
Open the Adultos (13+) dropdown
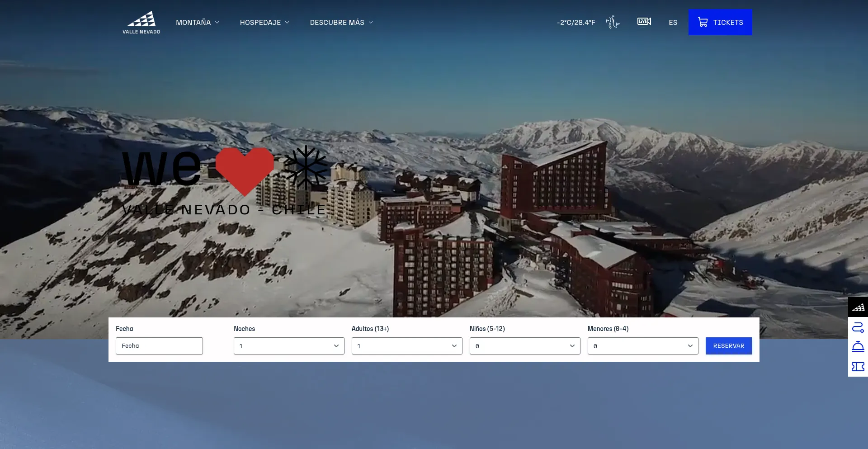click(x=407, y=346)
